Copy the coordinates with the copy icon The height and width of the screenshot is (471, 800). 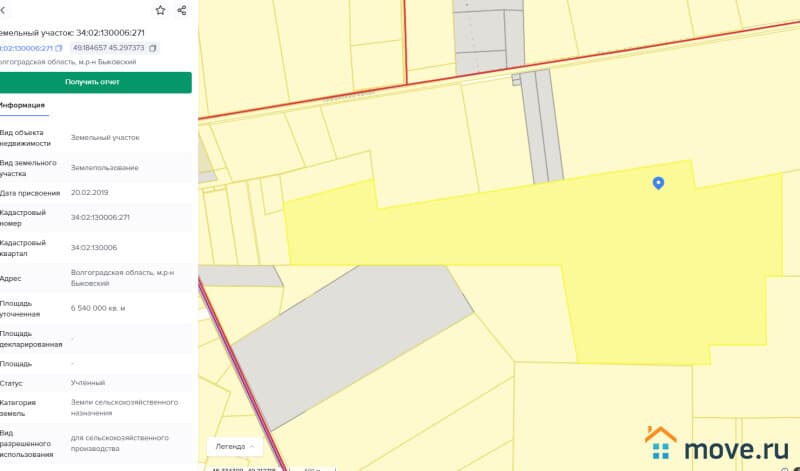153,48
